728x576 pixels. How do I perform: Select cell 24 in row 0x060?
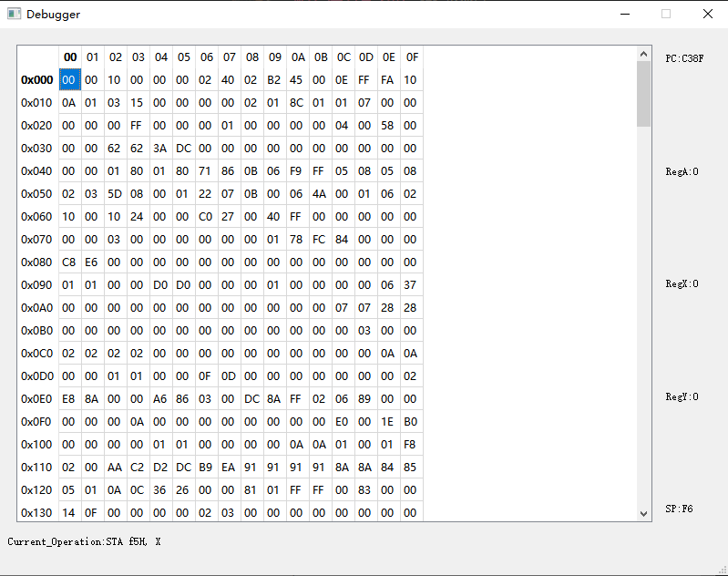click(x=138, y=217)
